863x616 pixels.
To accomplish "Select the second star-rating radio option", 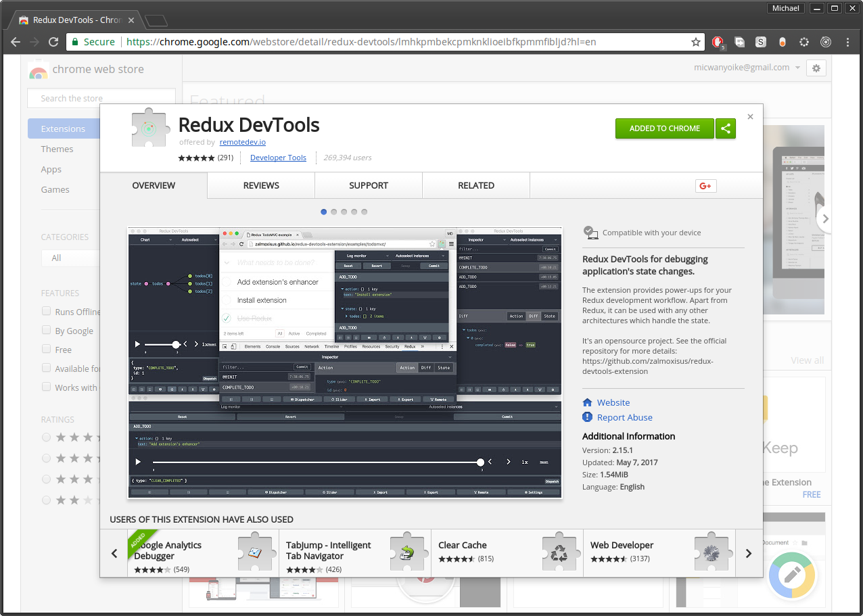I will tap(47, 458).
